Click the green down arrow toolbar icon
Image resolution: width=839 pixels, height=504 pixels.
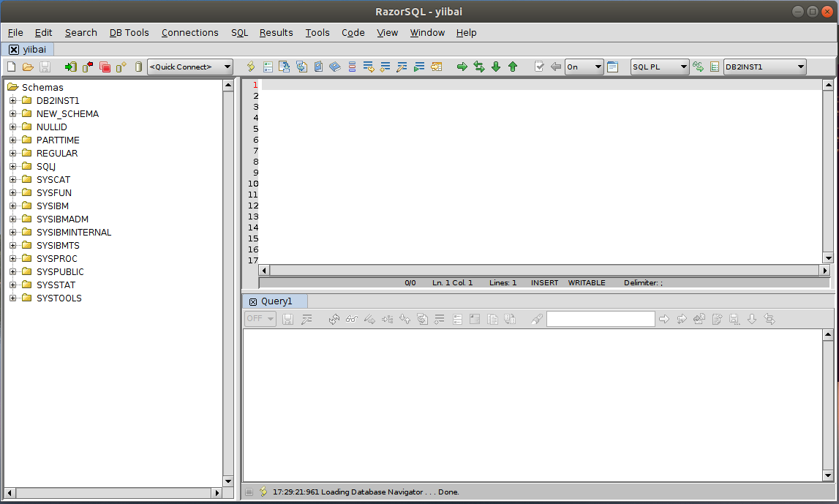tap(496, 67)
